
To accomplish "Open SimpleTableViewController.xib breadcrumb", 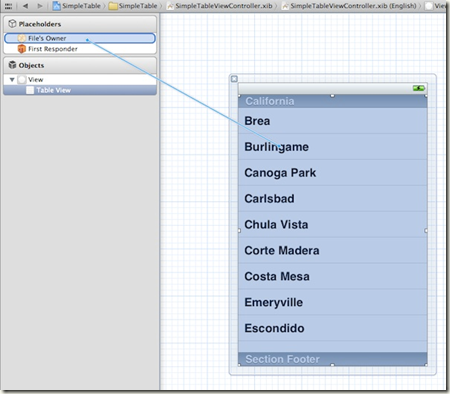I will 220,6.
